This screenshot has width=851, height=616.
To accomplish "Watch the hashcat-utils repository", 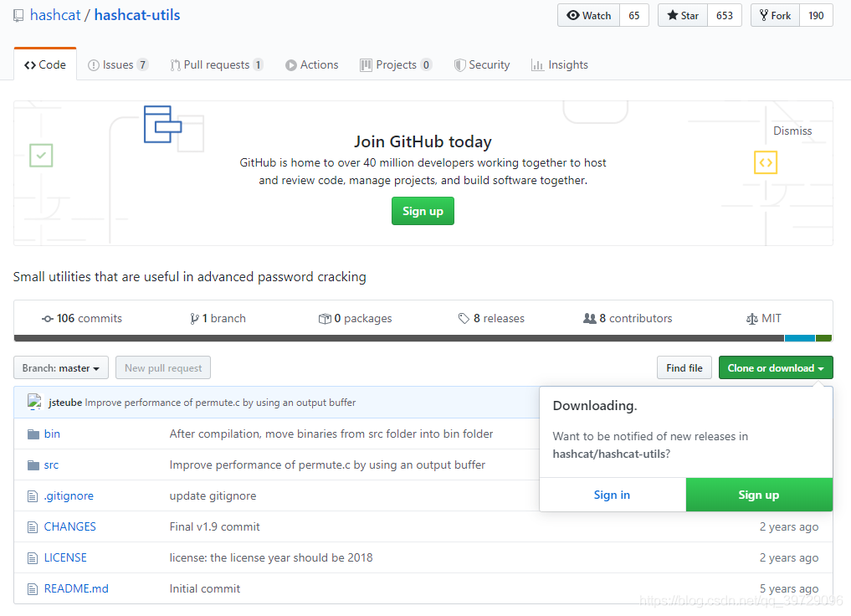I will (589, 15).
